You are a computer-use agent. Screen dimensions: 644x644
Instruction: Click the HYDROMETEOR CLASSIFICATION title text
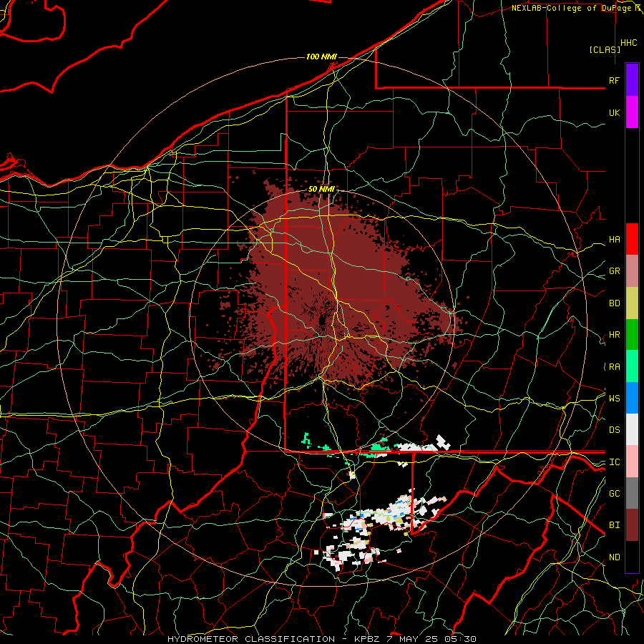[251, 639]
